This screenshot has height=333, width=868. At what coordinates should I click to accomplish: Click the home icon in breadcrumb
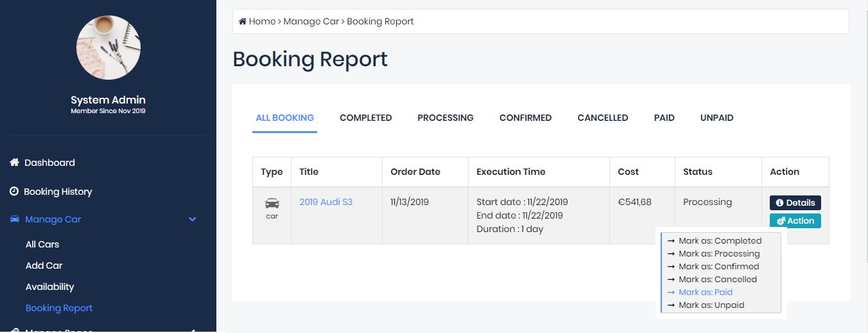click(243, 22)
